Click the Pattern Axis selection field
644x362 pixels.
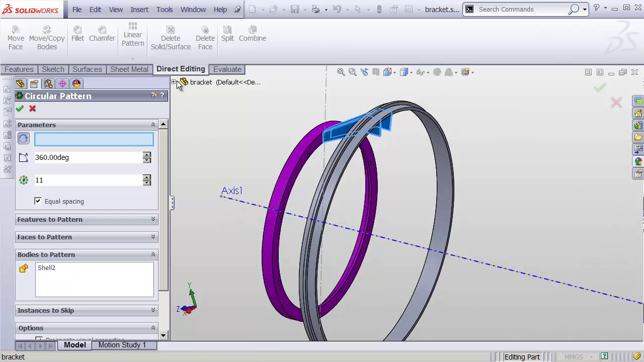[x=94, y=139]
